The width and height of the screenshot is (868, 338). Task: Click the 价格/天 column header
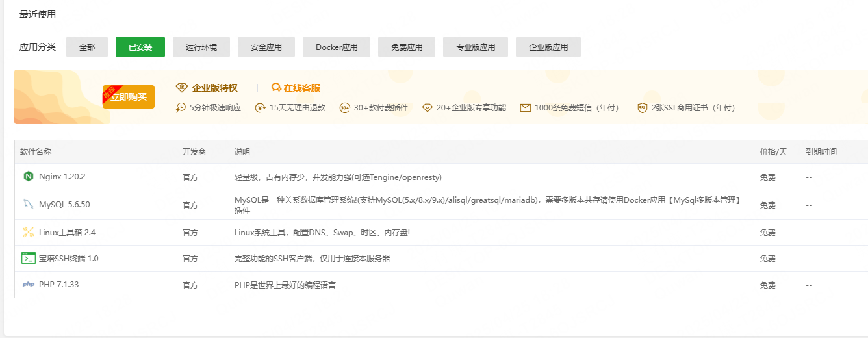tap(773, 151)
